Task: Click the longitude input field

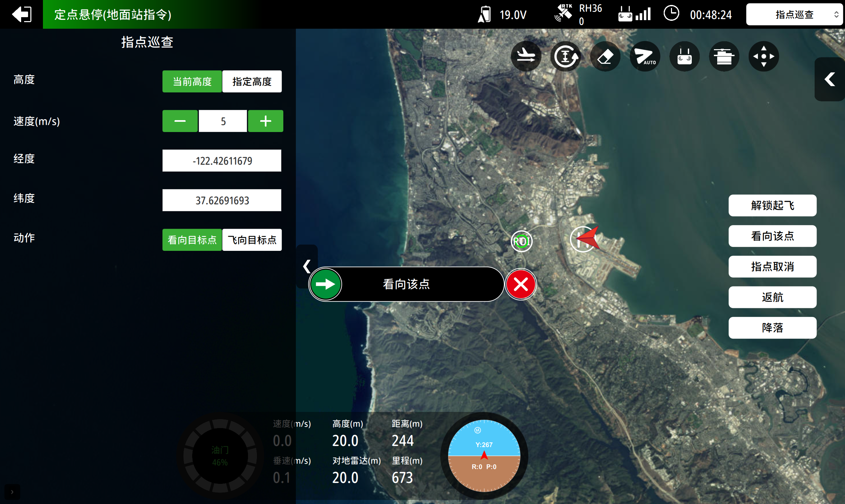Action: [222, 161]
